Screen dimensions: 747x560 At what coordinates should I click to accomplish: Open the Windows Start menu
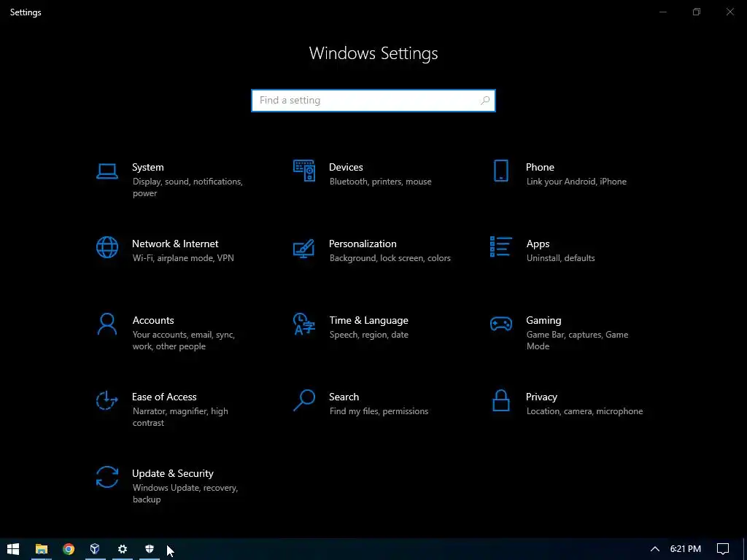click(13, 549)
